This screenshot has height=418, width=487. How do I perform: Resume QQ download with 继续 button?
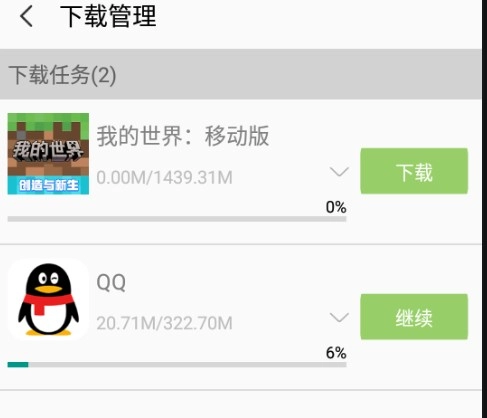tap(414, 317)
